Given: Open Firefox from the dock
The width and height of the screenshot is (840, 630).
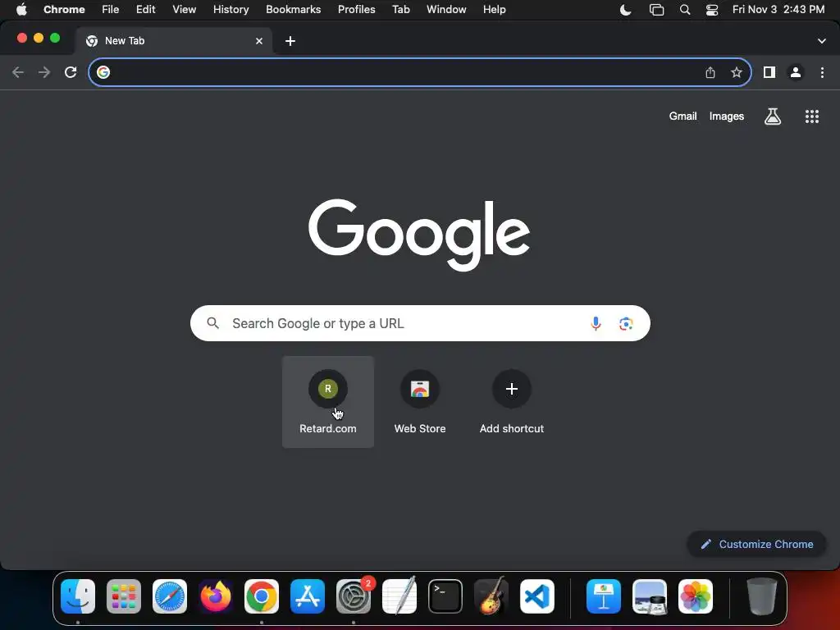Looking at the screenshot, I should click(x=216, y=596).
